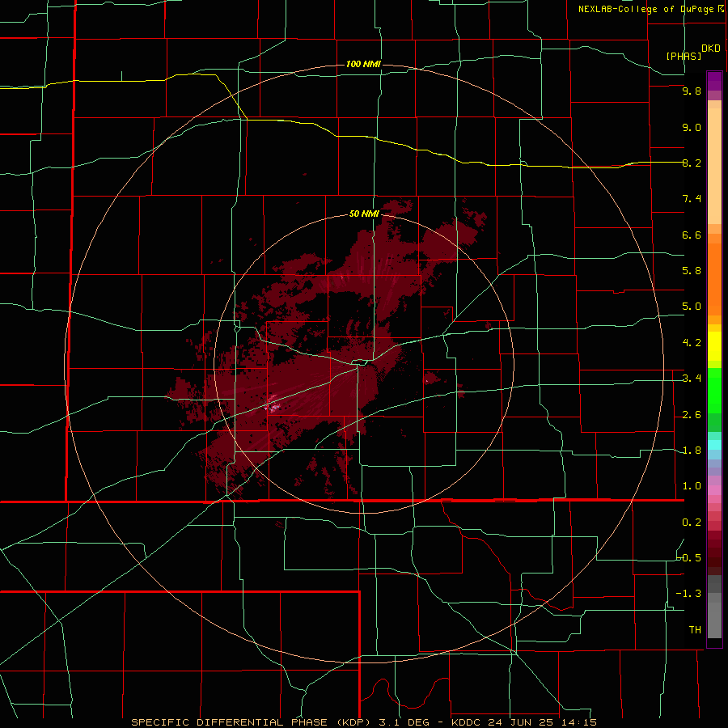
Task: Click the 5.0 value on the color scale
Action: (692, 307)
